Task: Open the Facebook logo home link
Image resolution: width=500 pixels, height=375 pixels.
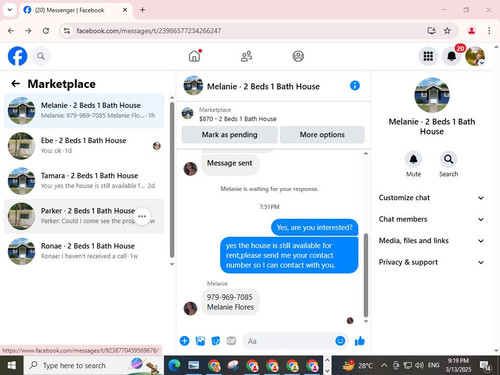Action: [17, 56]
